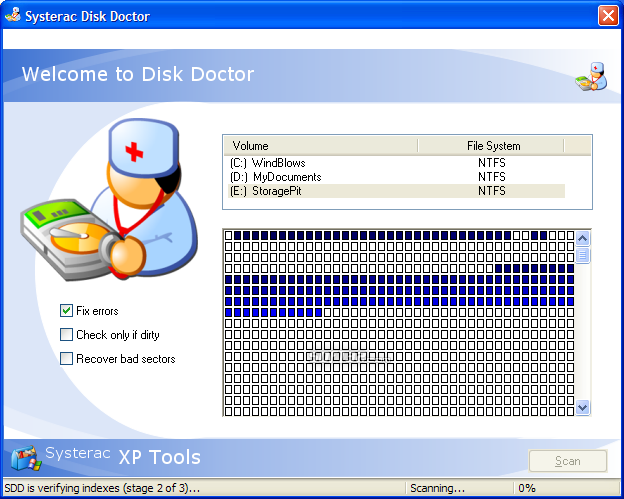Enable Check only if dirty option
The image size is (624, 499).
click(x=66, y=334)
